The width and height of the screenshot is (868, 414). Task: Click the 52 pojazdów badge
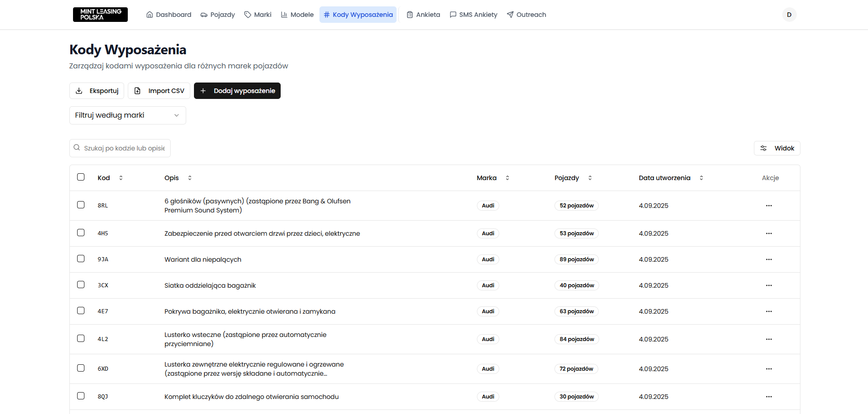coord(576,206)
